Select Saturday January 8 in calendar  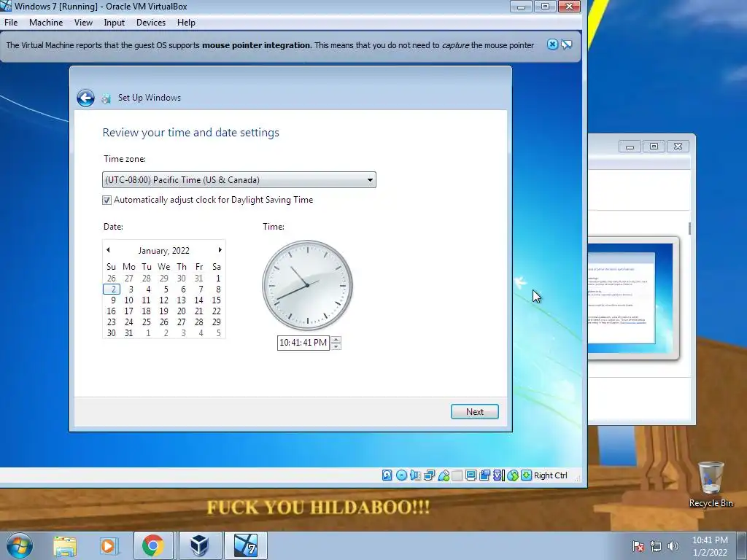pyautogui.click(x=217, y=289)
